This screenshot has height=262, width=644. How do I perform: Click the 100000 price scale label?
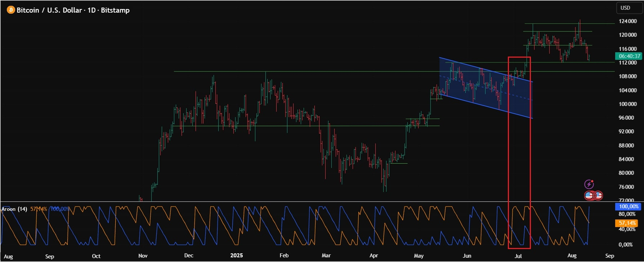[627, 104]
